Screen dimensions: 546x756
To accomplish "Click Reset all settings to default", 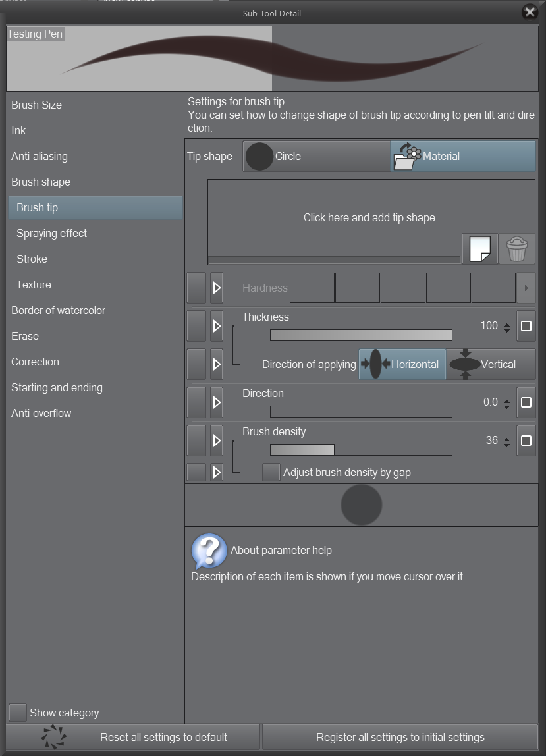I will [133, 737].
